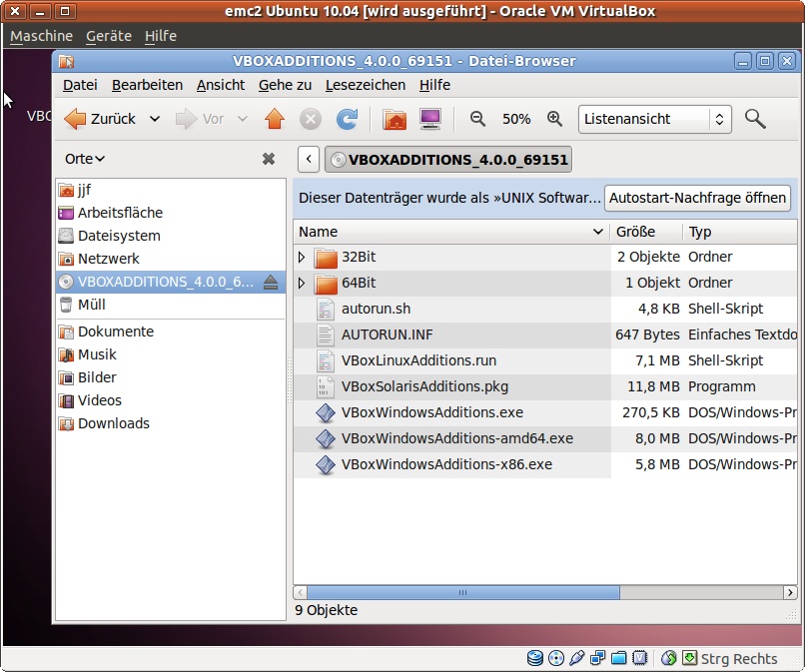This screenshot has height=672, width=805.
Task: Open the Bearbeiten menu
Action: [x=147, y=85]
